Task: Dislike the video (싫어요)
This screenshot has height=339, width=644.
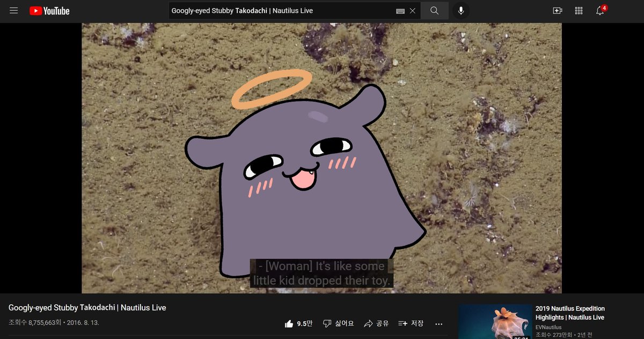Action: click(338, 323)
